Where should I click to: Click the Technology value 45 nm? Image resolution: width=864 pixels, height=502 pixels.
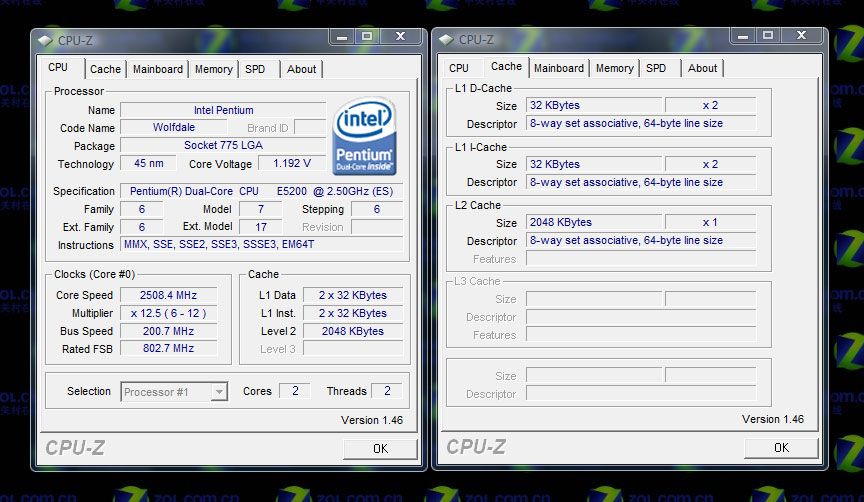click(149, 164)
